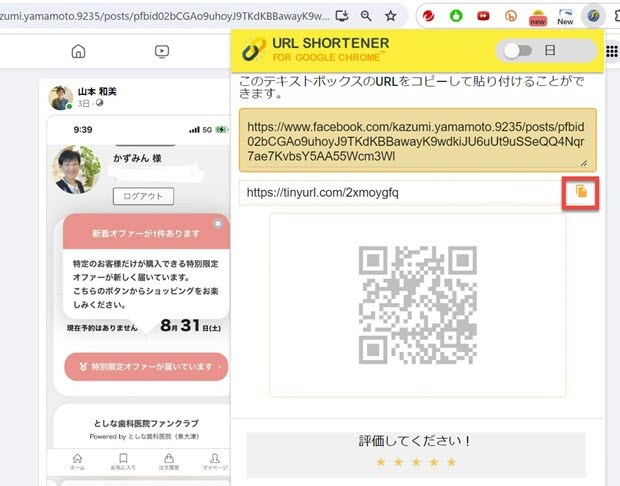Click the URL Shortener extension toolbar icon
This screenshot has height=486, width=620.
point(593,16)
